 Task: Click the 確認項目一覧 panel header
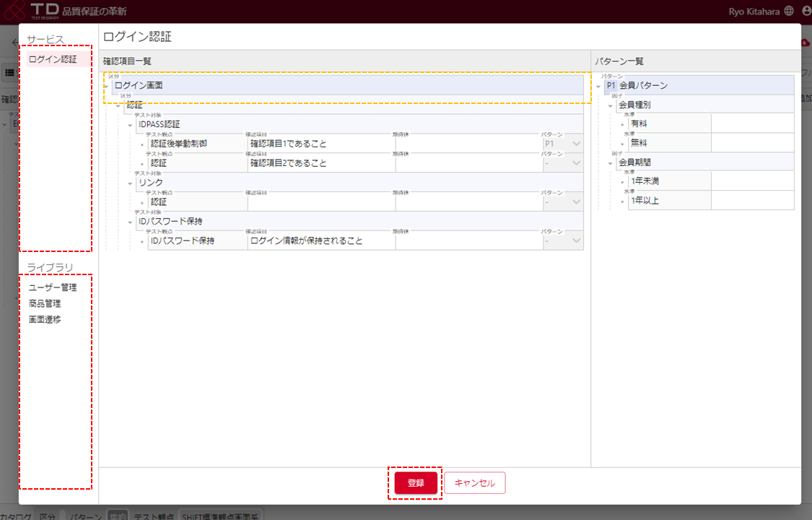(127, 61)
